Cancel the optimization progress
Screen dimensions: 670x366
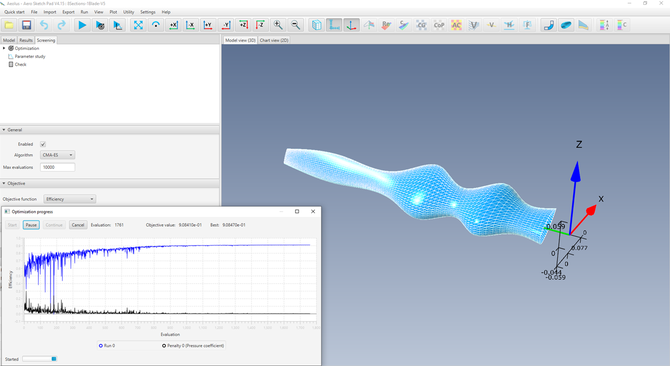[78, 225]
